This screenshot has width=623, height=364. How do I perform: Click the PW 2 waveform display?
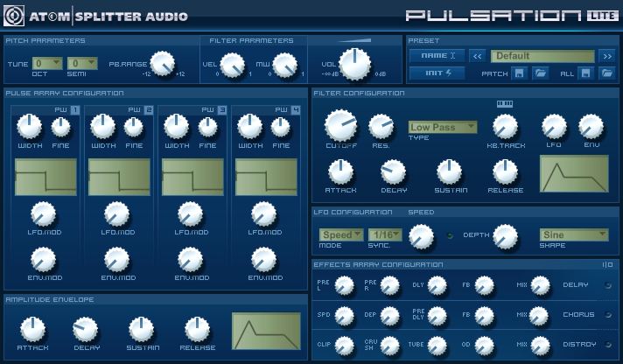[119, 177]
